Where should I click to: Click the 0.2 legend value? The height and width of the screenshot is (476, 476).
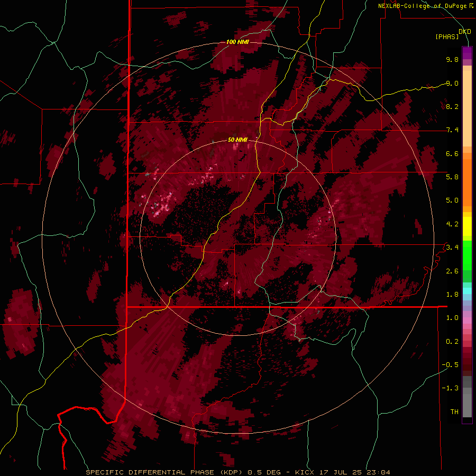pos(452,342)
